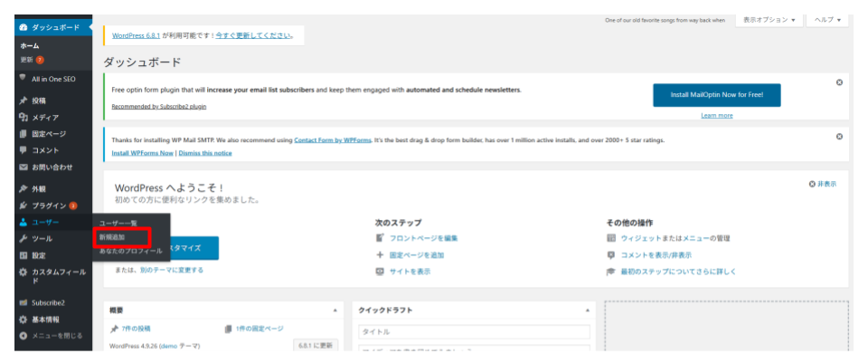Viewport: 868px width, 363px height.
Task: Click the 1件の固定ページ link
Action: coord(259,329)
